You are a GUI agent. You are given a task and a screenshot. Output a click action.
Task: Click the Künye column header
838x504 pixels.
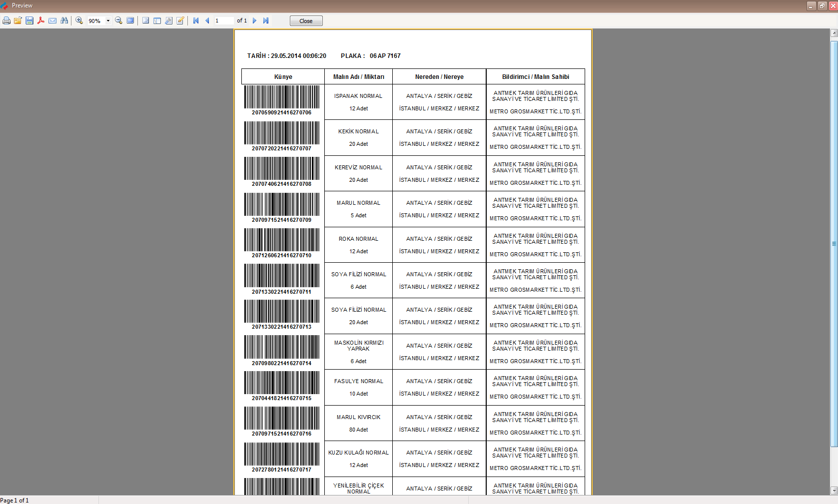click(283, 76)
